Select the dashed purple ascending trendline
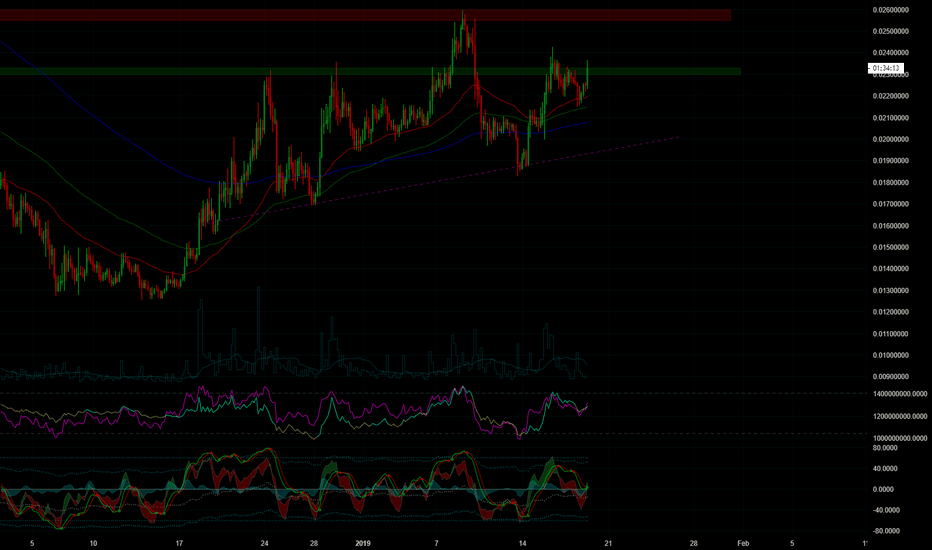The image size is (932, 550). pos(449,179)
